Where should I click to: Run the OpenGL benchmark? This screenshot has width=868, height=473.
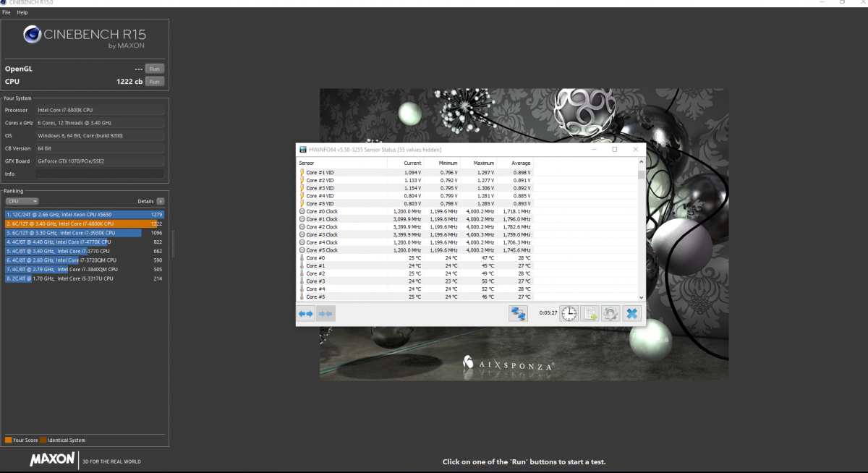154,69
